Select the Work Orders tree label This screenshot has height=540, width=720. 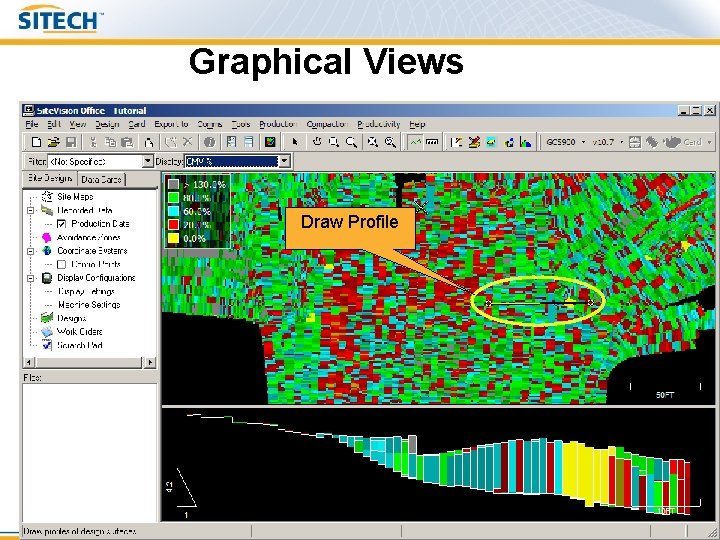(x=79, y=332)
